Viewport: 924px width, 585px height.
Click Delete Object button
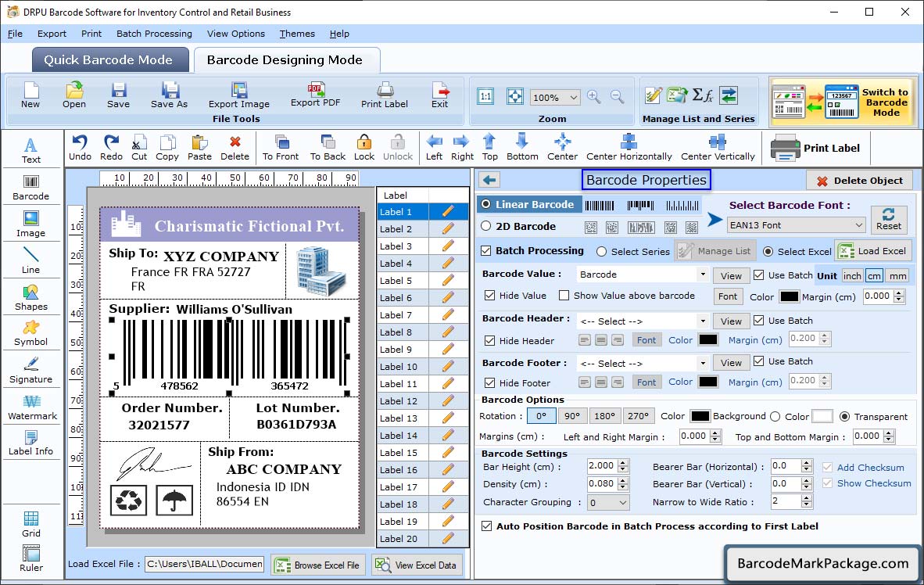(x=860, y=181)
